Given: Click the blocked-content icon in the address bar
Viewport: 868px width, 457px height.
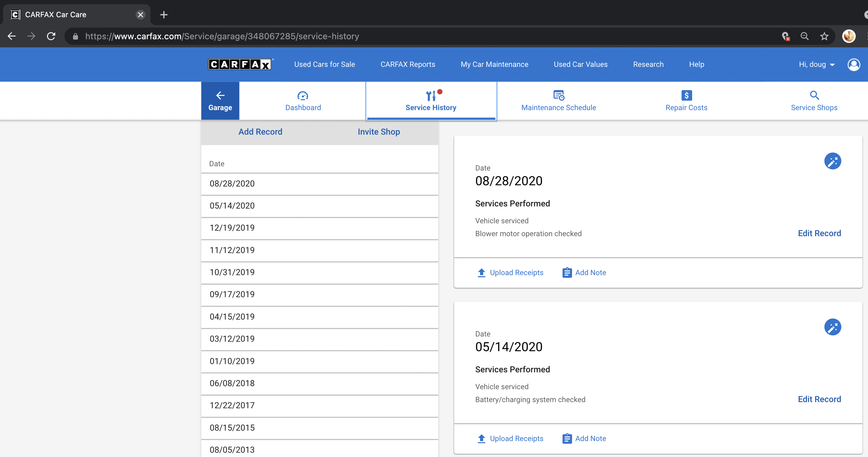Looking at the screenshot, I should 785,36.
